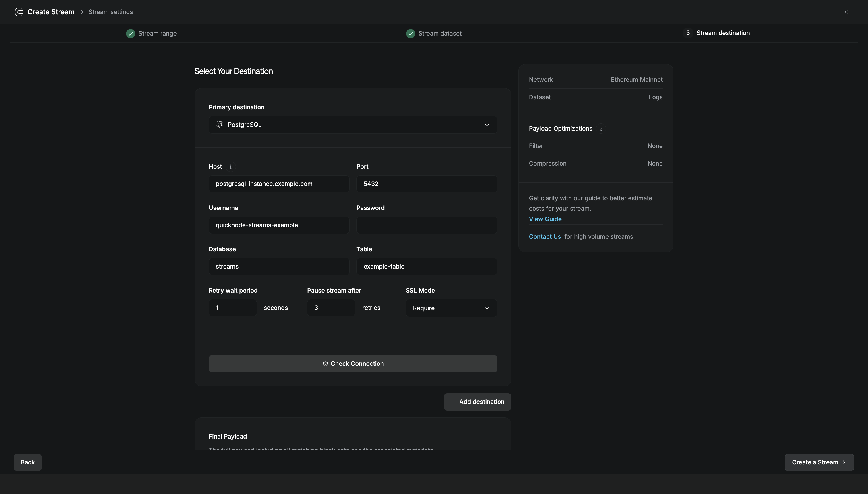Click the Add destination button
The height and width of the screenshot is (494, 868).
coord(477,402)
